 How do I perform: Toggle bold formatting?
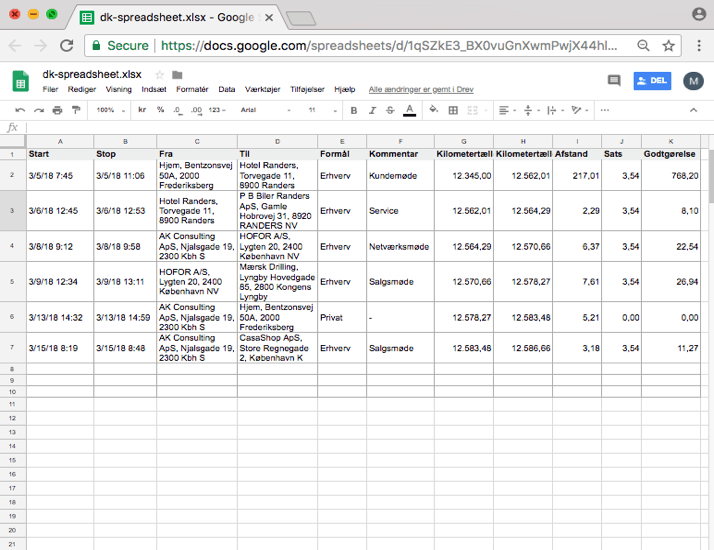click(x=354, y=110)
